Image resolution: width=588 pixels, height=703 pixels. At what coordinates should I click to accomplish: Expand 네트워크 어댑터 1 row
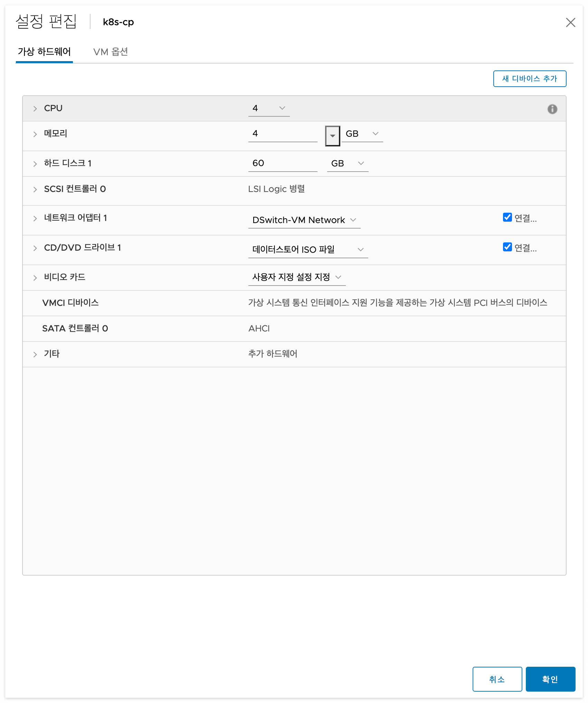pos(35,219)
